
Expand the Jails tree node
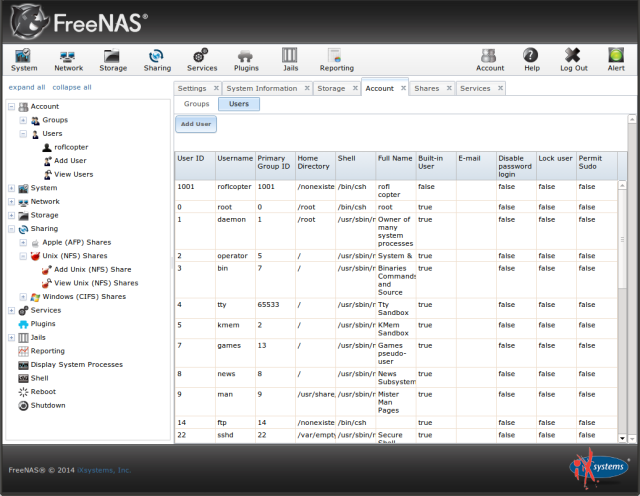point(11,338)
